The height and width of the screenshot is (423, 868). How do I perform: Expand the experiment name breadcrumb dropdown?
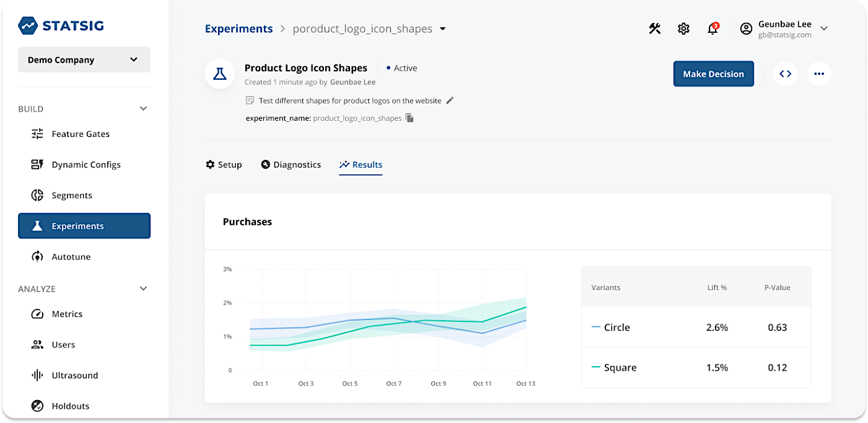(443, 28)
